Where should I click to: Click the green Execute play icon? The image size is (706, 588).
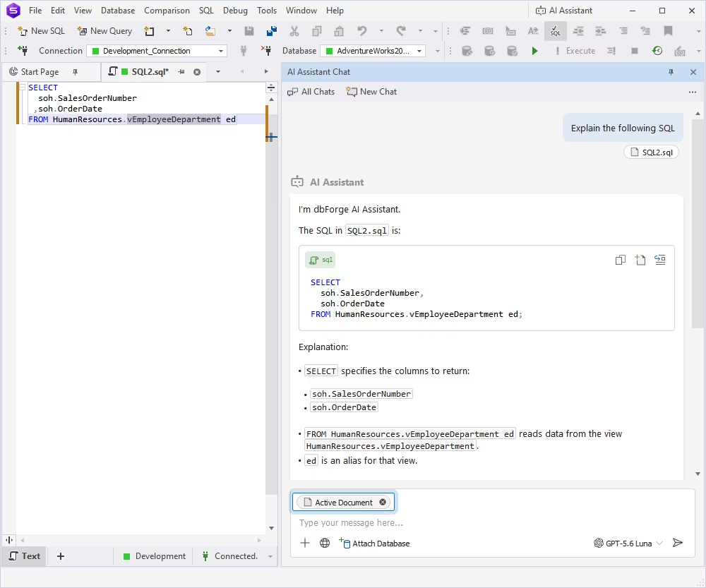tap(534, 51)
